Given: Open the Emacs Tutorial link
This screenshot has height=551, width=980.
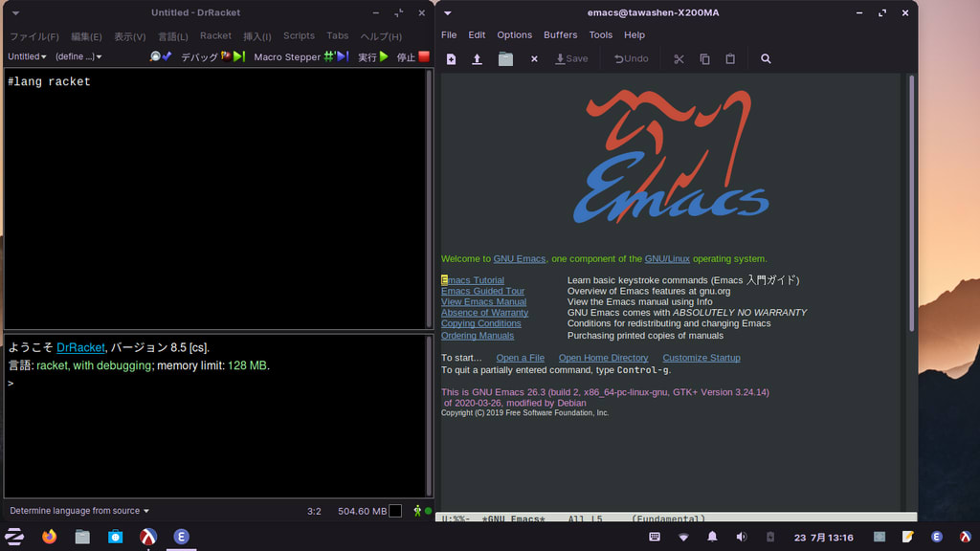Looking at the screenshot, I should [x=473, y=280].
